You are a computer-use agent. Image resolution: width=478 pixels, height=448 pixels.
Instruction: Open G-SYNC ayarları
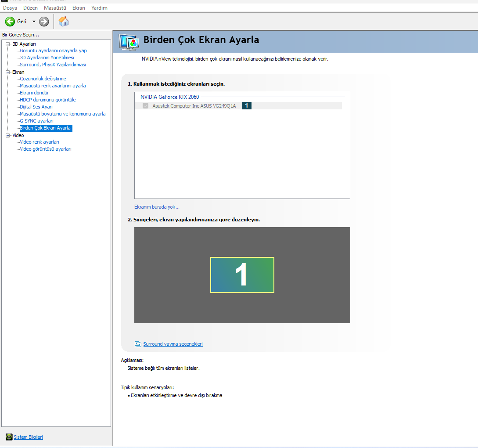(x=36, y=121)
